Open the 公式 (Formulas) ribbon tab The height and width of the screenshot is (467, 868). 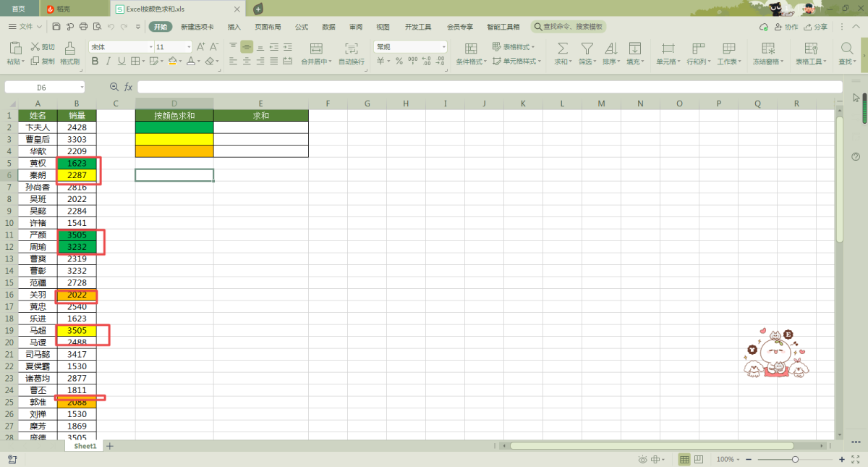(x=302, y=27)
